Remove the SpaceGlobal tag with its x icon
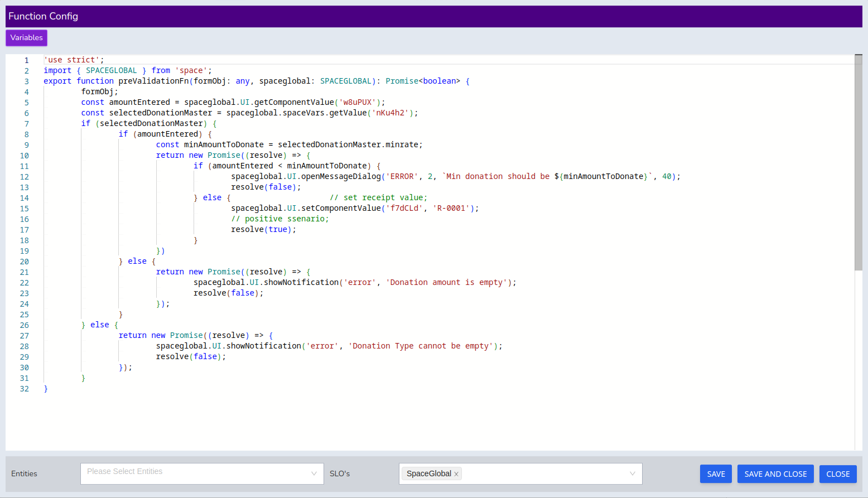 456,474
